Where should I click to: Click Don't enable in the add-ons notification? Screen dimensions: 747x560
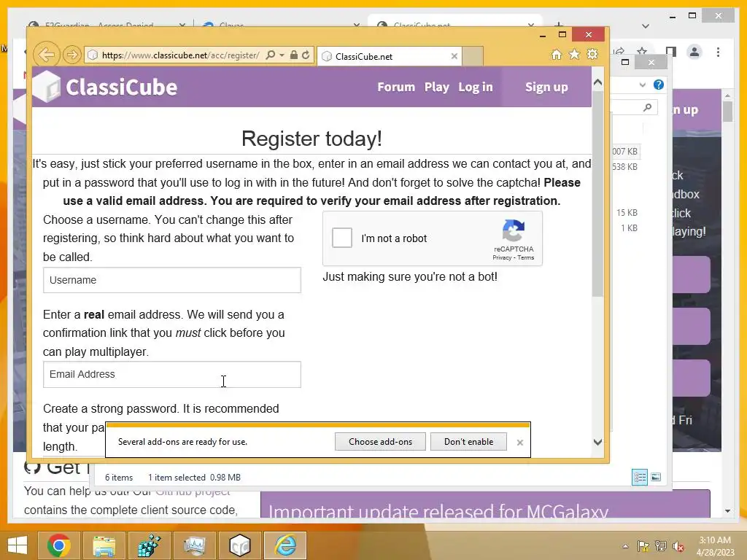coord(469,441)
